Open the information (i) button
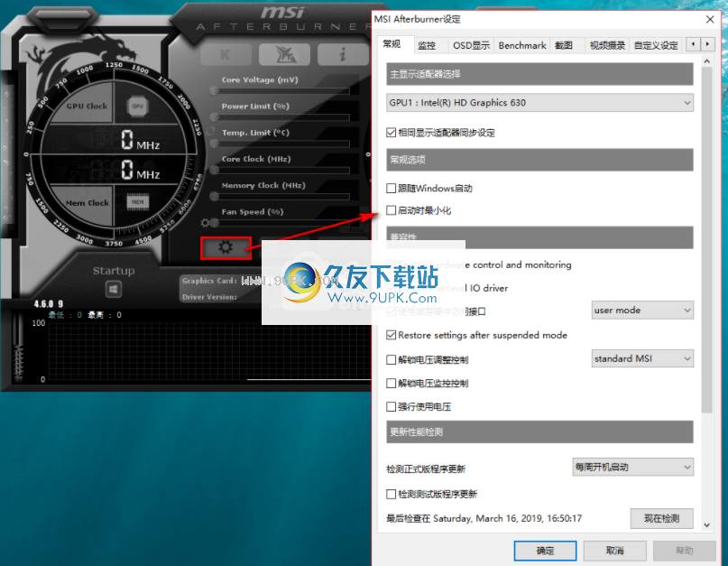 pos(343,55)
